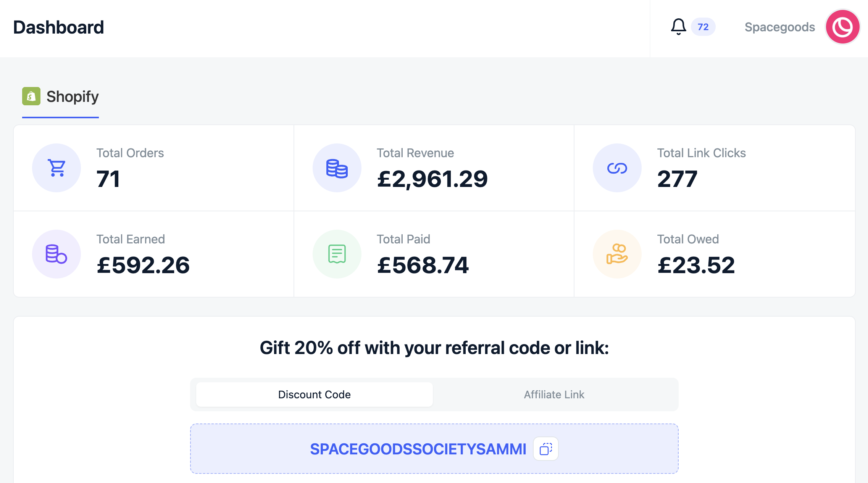Click the coin stack Total Revenue icon

(x=337, y=168)
